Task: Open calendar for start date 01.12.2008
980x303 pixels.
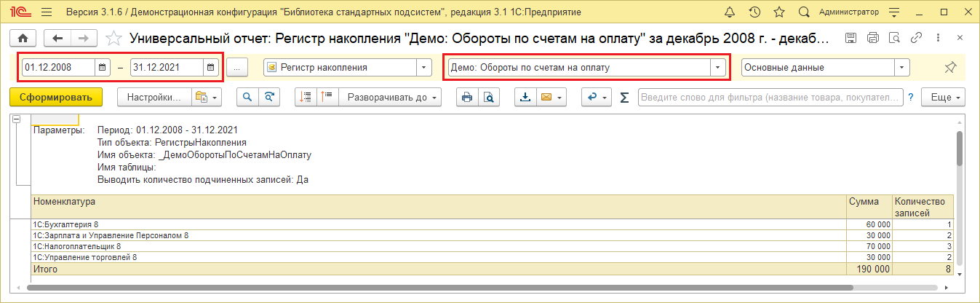Action: (102, 67)
